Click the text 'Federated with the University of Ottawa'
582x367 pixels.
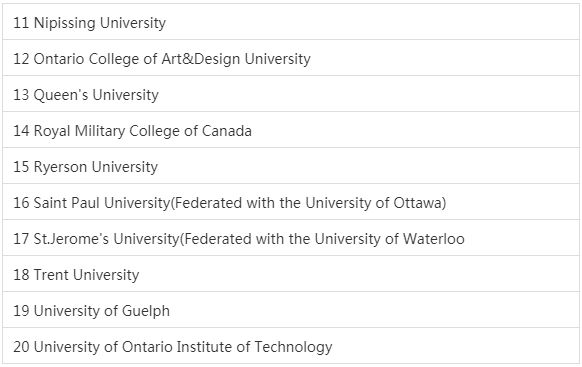[308, 203]
